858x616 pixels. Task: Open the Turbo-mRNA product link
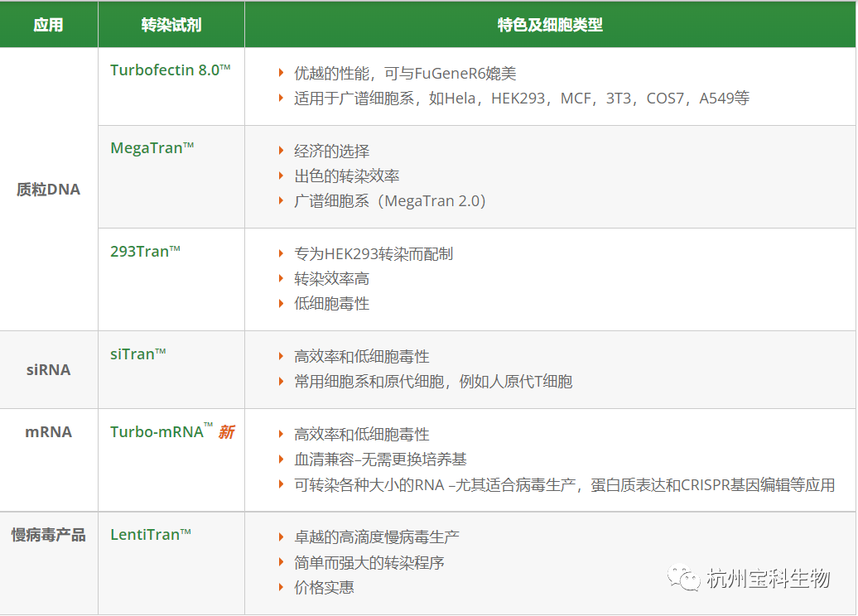[161, 431]
